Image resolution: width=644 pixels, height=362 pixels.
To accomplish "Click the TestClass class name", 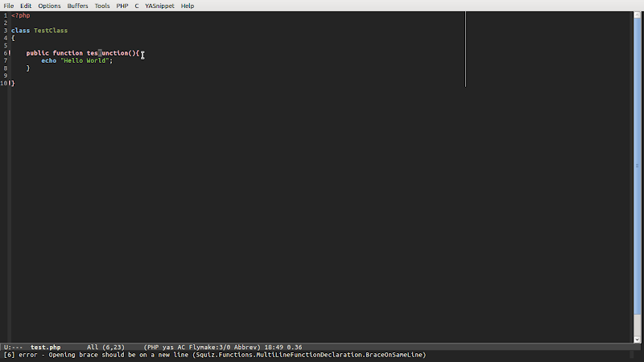I will (51, 31).
